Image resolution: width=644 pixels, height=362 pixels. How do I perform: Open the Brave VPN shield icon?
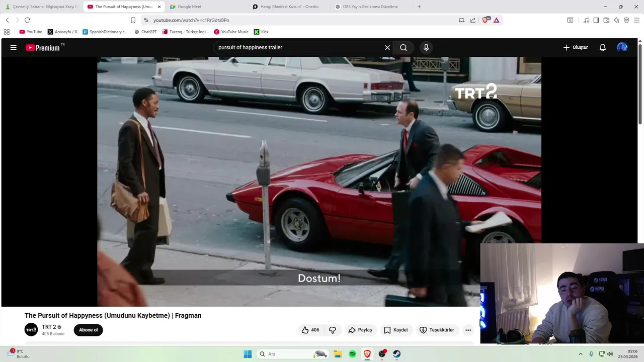tap(626, 20)
